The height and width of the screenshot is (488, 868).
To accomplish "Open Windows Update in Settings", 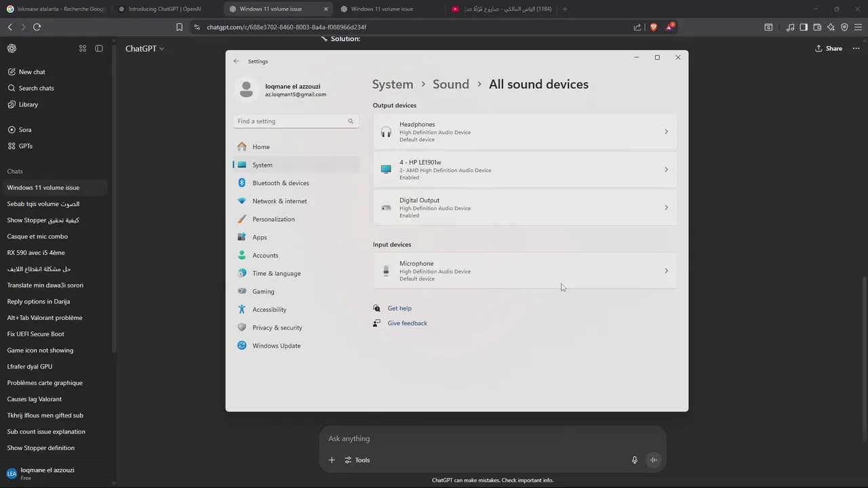I will 296,346.
